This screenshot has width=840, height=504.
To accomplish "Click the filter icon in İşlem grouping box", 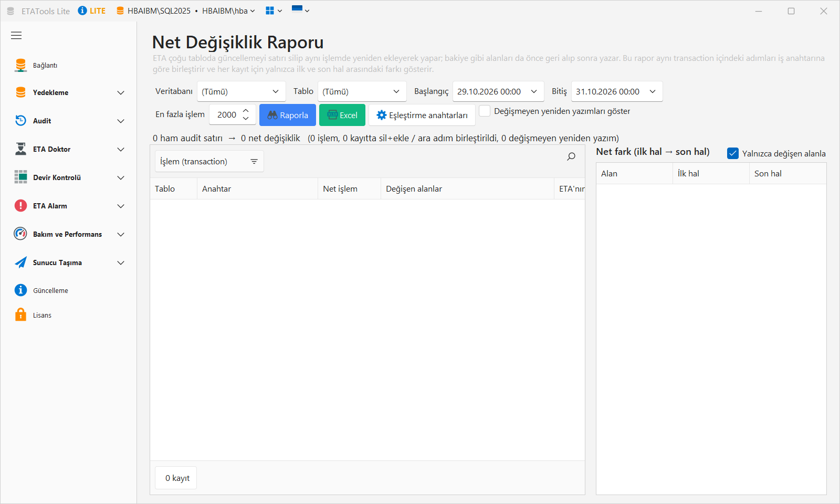I will pyautogui.click(x=254, y=162).
